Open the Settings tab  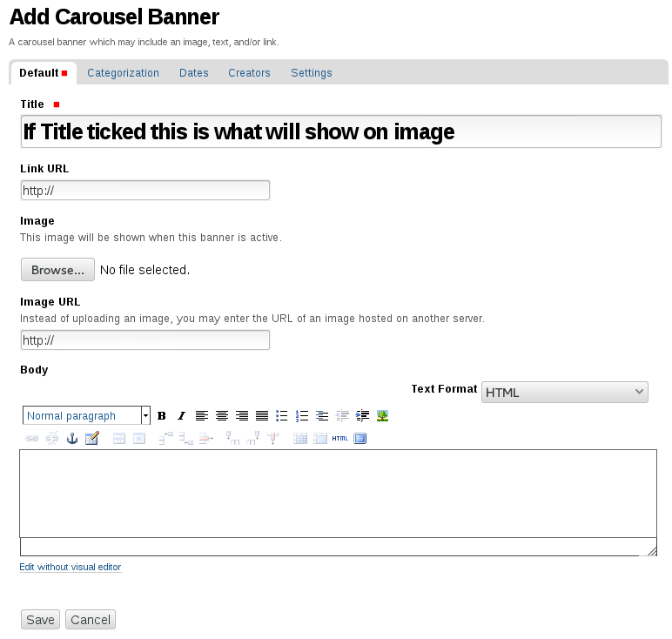(311, 73)
